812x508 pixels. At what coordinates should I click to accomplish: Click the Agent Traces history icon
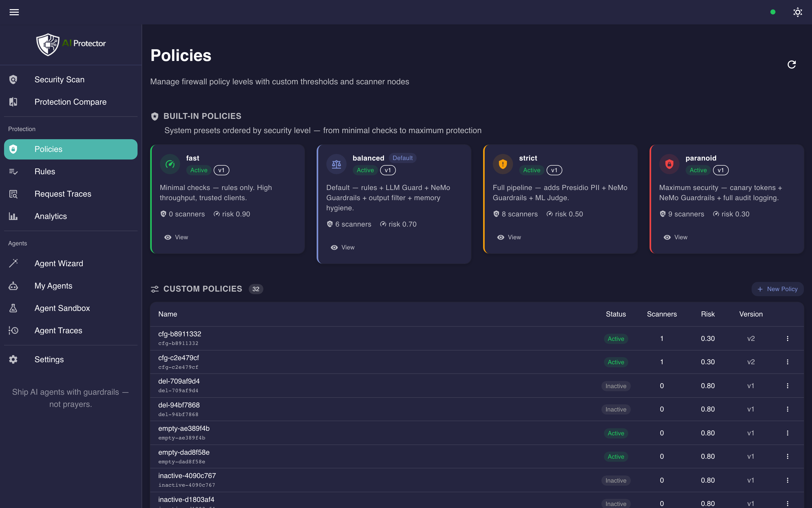(x=13, y=331)
